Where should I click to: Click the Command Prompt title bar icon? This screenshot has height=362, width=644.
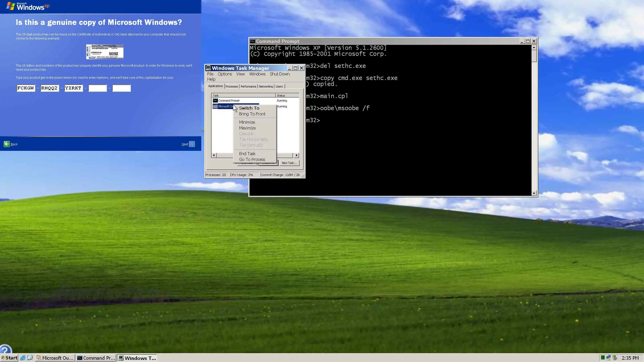click(x=252, y=41)
